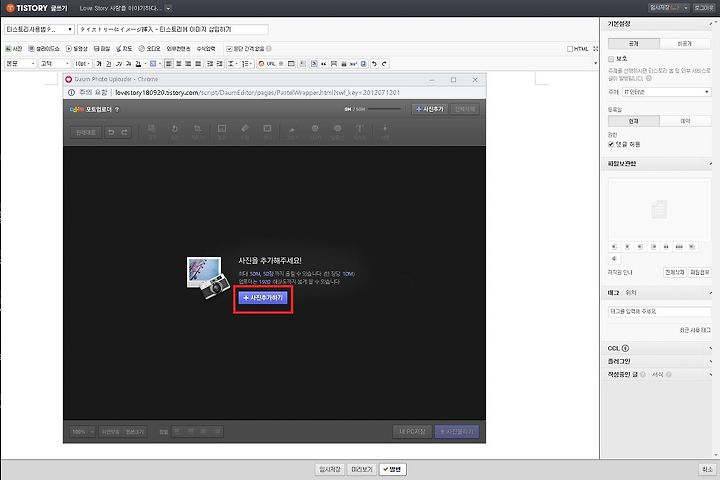Click the 미리보기 preview button
This screenshot has width=720, height=480.
(361, 469)
